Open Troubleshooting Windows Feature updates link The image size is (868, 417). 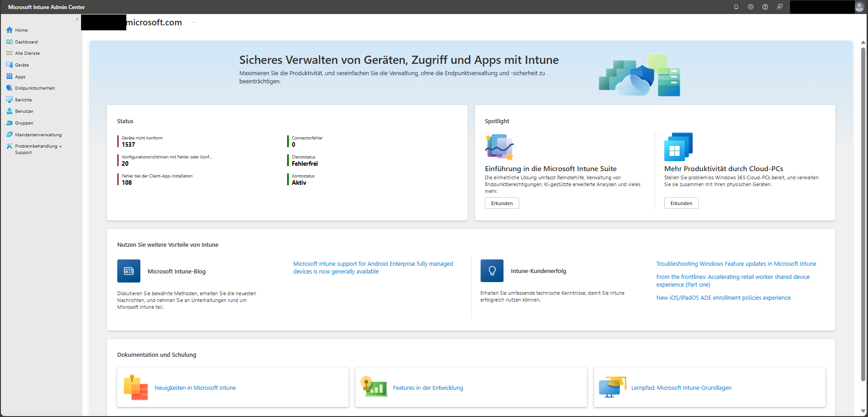tap(736, 264)
